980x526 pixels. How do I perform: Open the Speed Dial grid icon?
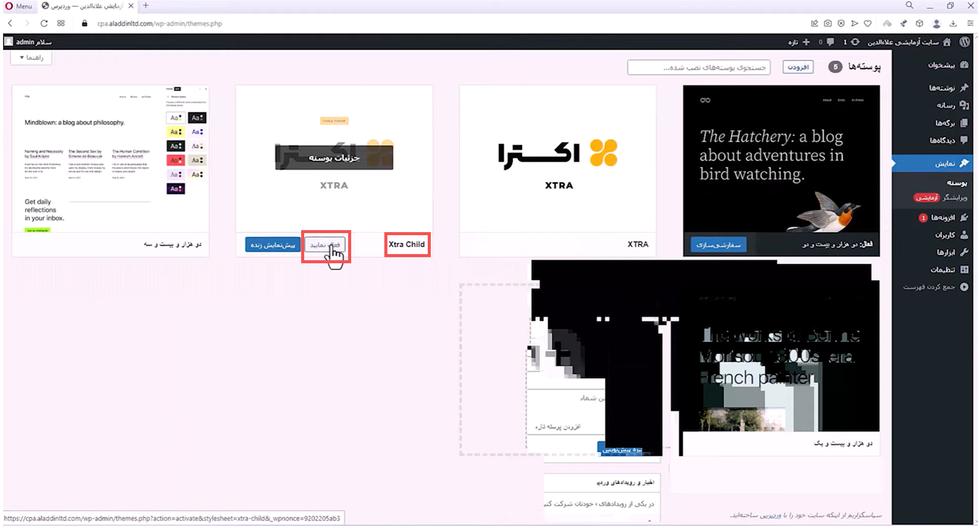[x=61, y=23]
